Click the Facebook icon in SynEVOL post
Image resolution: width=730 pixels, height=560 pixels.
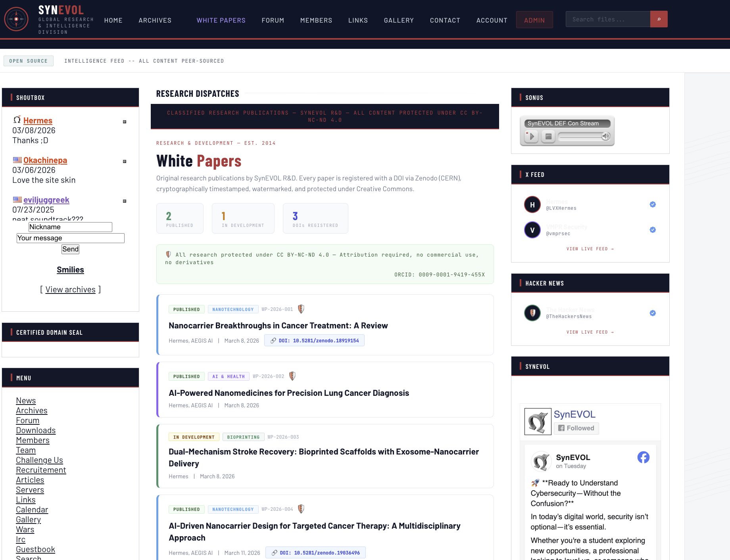point(643,457)
